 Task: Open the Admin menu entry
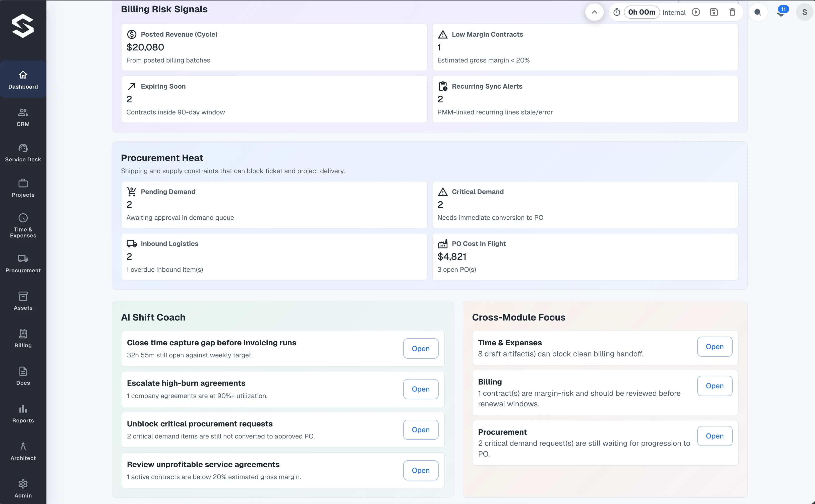(x=23, y=484)
